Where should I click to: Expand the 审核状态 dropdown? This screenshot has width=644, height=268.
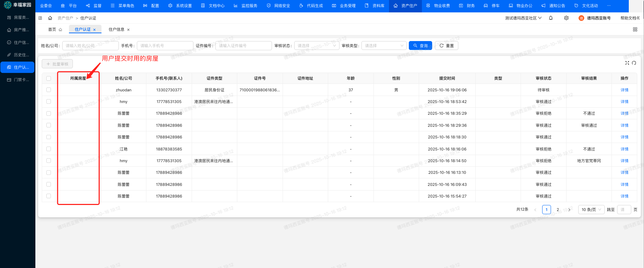coord(317,46)
